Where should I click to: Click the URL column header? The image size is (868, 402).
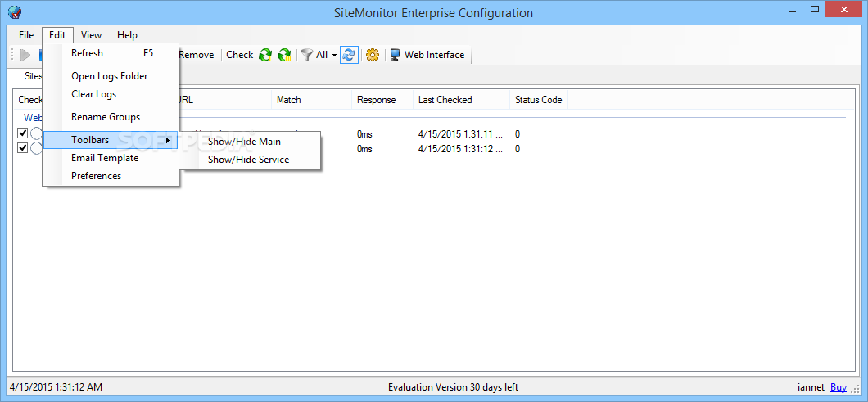(224, 100)
